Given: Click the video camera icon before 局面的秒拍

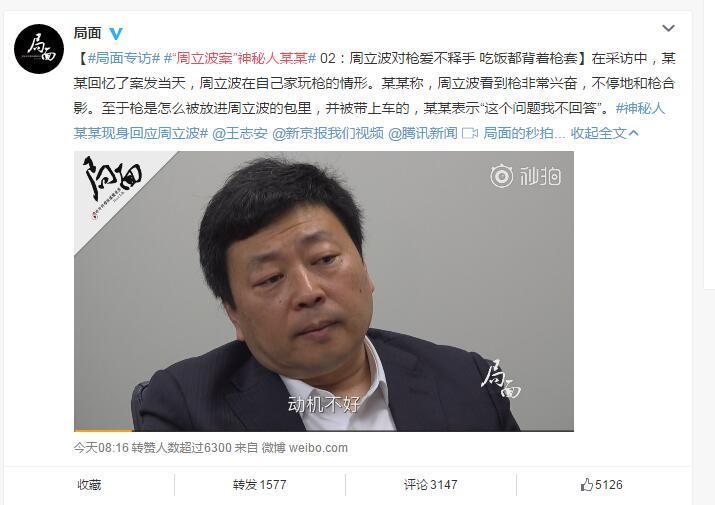Looking at the screenshot, I should [470, 133].
